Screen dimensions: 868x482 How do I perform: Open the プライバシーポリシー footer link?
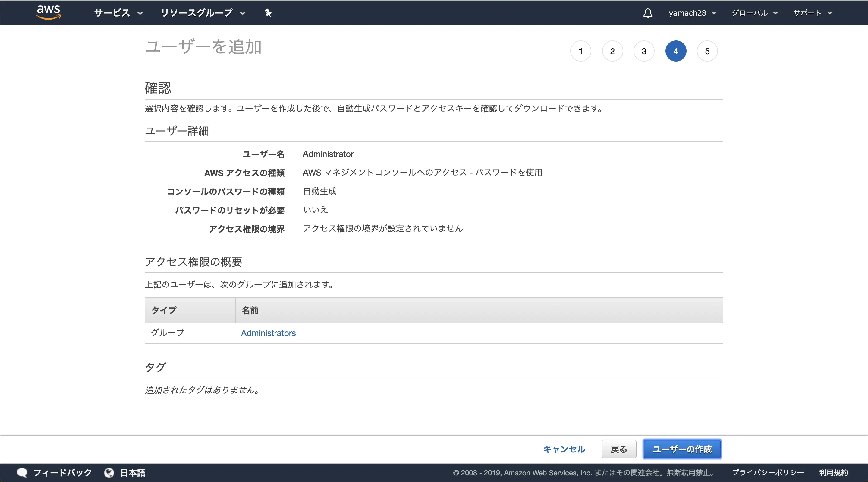(x=767, y=473)
